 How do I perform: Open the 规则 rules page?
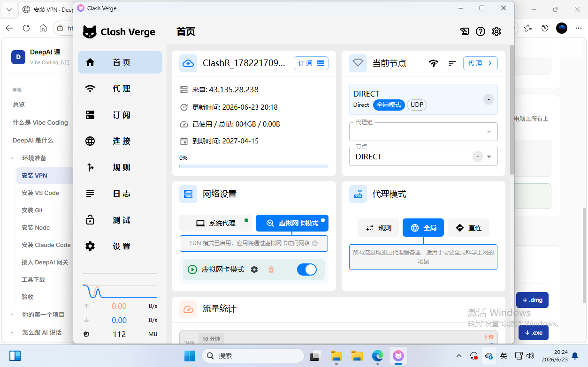(x=120, y=167)
